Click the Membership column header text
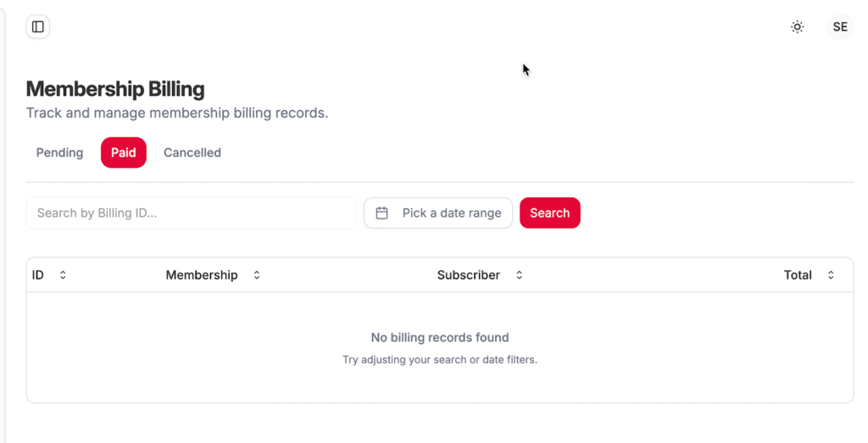This screenshot has width=868, height=443. tap(202, 275)
